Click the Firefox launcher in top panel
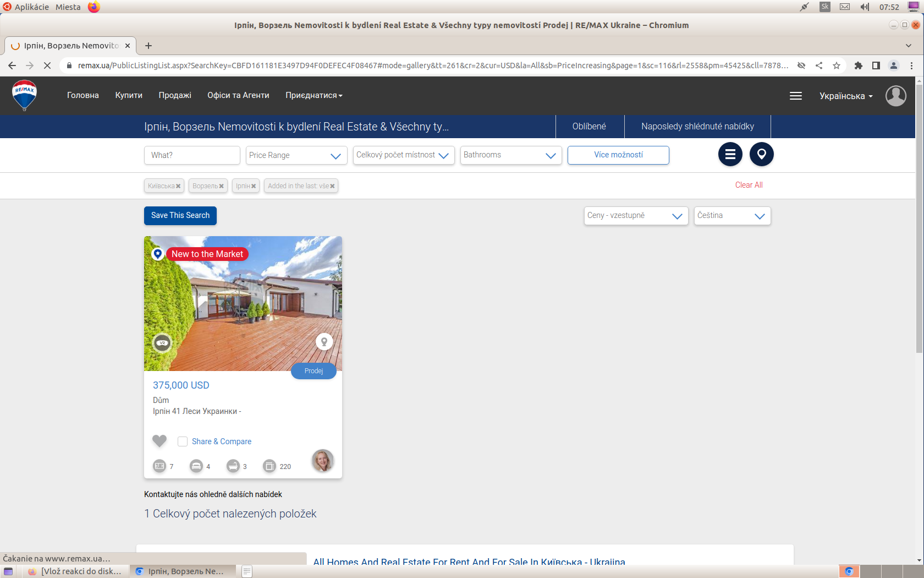This screenshot has width=924, height=578. point(94,7)
